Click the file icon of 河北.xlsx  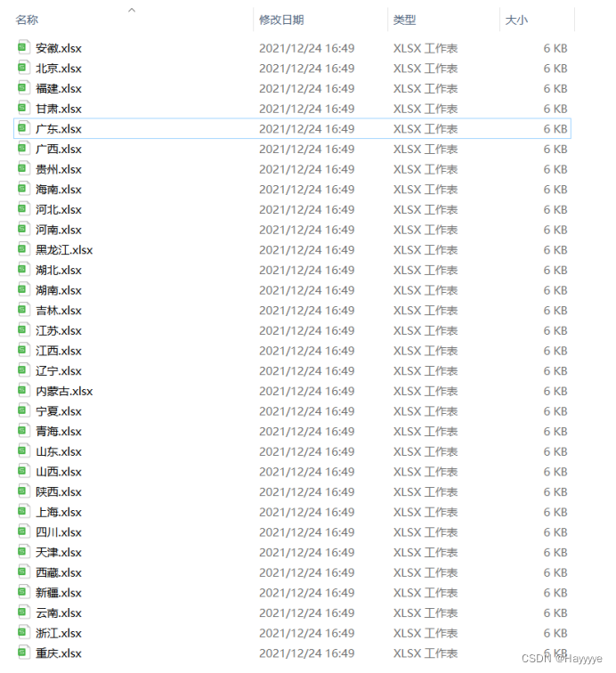(x=24, y=208)
